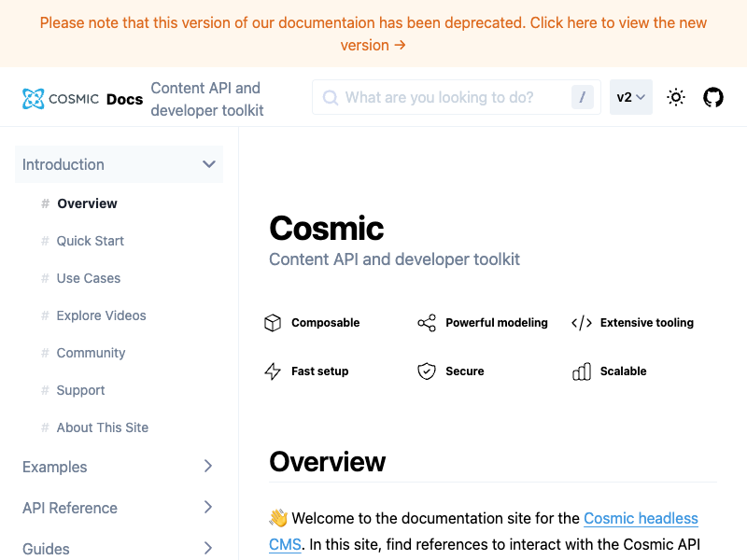Click the hash icon beside Support
This screenshot has width=747, height=560.
[45, 390]
